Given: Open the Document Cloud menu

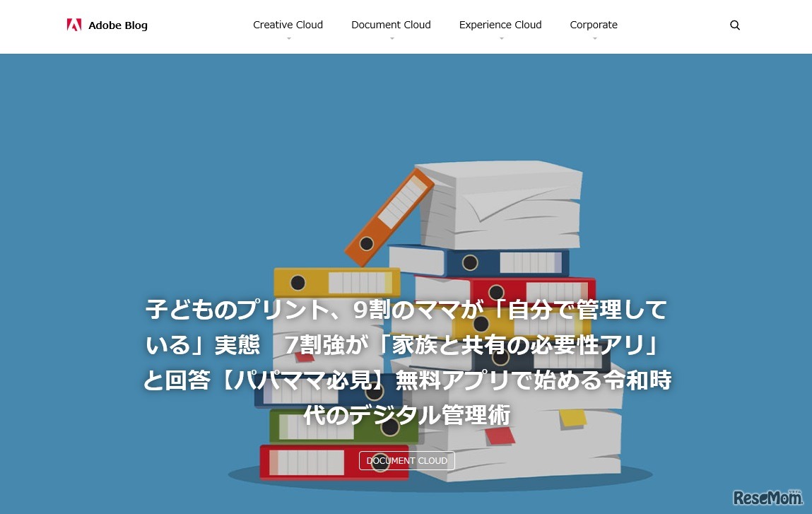Looking at the screenshot, I should coord(391,24).
